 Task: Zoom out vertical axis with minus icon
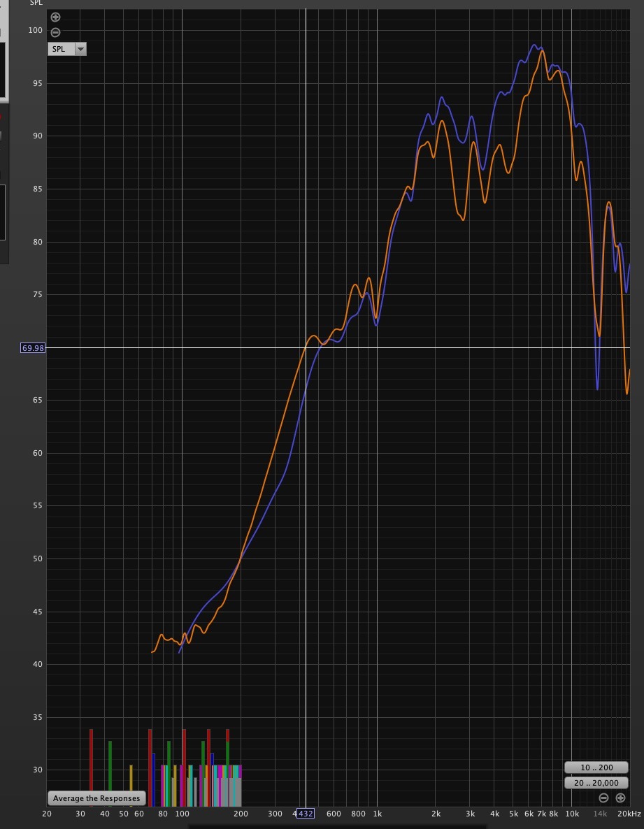[55, 32]
